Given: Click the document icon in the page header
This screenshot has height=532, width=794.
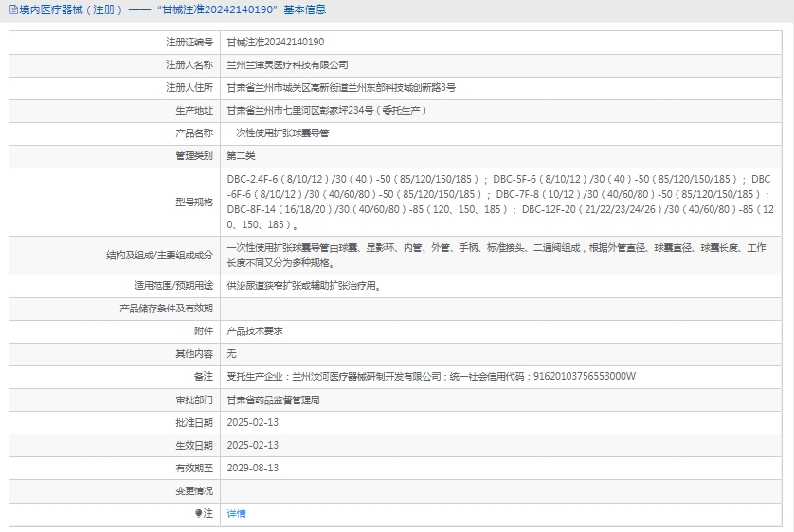Looking at the screenshot, I should pyautogui.click(x=10, y=9).
